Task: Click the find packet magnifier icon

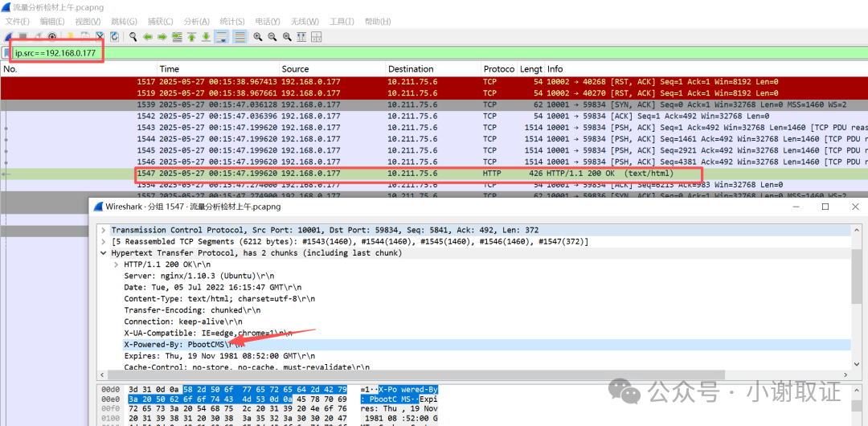Action: click(x=133, y=37)
